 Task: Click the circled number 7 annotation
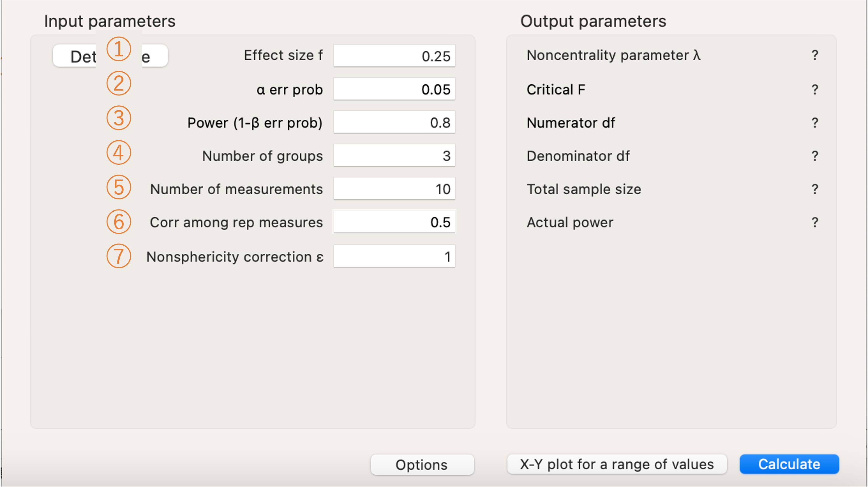tap(119, 256)
